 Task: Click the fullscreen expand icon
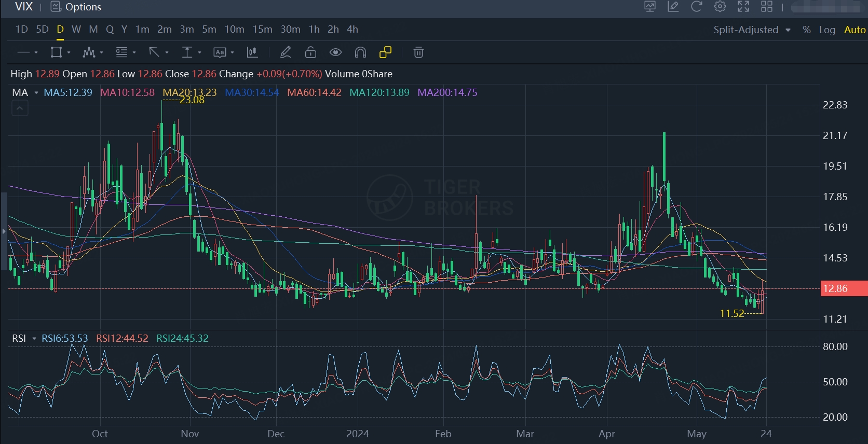point(743,7)
